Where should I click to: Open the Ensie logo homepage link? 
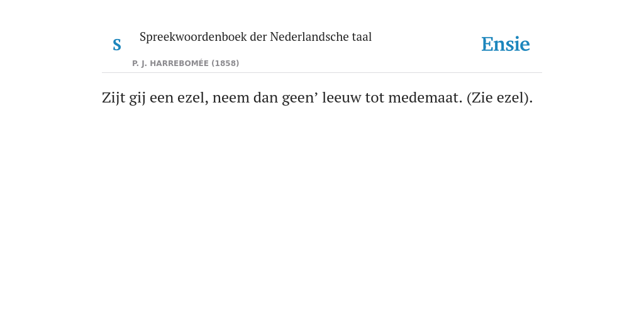pos(506,44)
